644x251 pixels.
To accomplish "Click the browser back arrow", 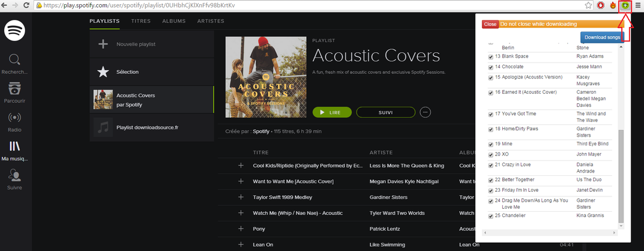I will coord(5,5).
